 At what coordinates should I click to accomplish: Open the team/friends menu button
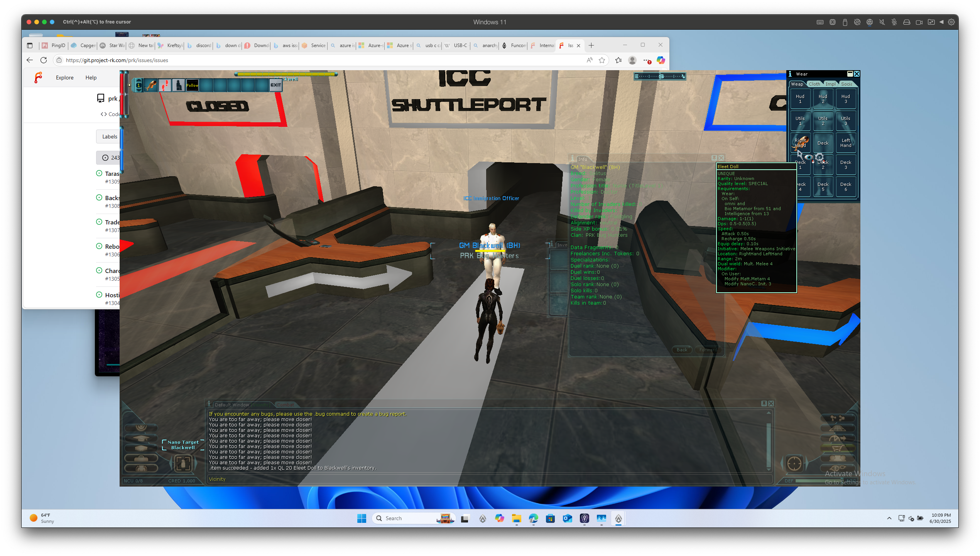[838, 458]
